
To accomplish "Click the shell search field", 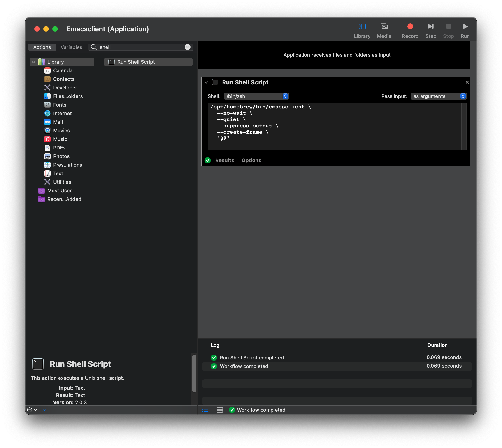I will pyautogui.click(x=141, y=47).
